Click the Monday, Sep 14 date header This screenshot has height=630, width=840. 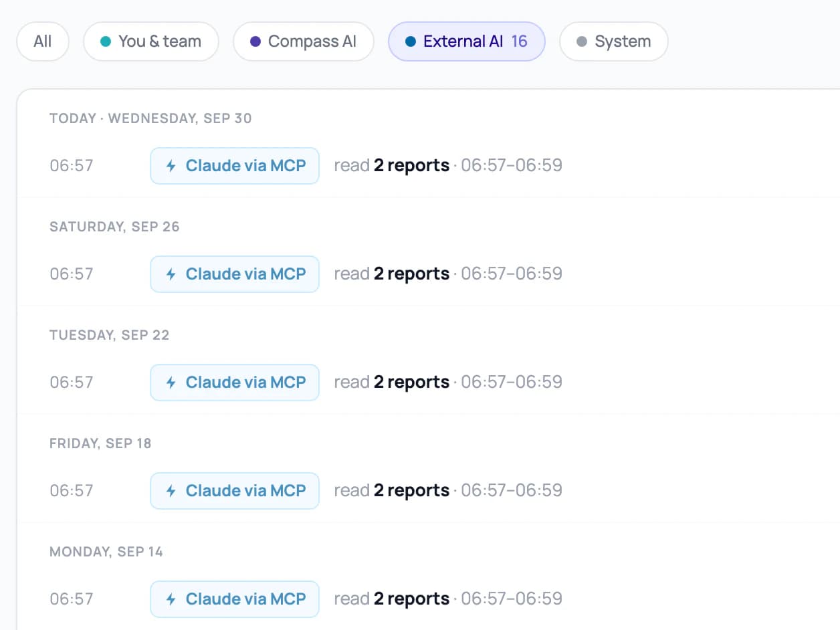click(x=106, y=552)
